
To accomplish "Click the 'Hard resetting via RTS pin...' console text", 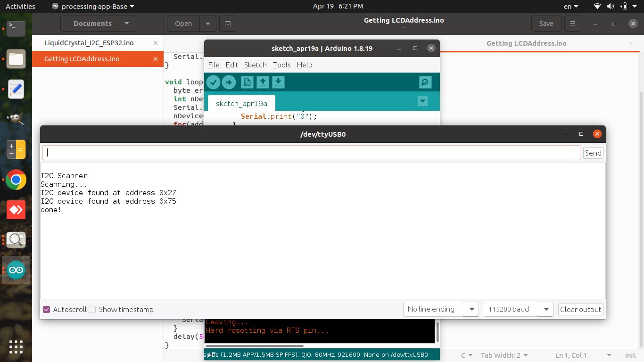I will 267,330.
